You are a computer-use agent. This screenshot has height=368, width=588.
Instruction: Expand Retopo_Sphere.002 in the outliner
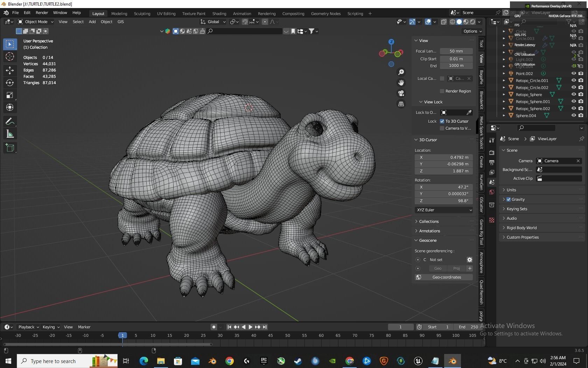point(504,109)
